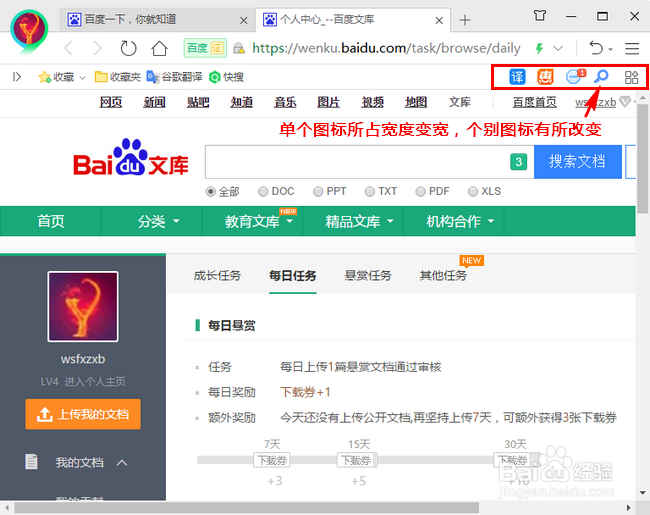Select the XLS radio button
Viewport: 650px width, 515px height.
pyautogui.click(x=473, y=192)
